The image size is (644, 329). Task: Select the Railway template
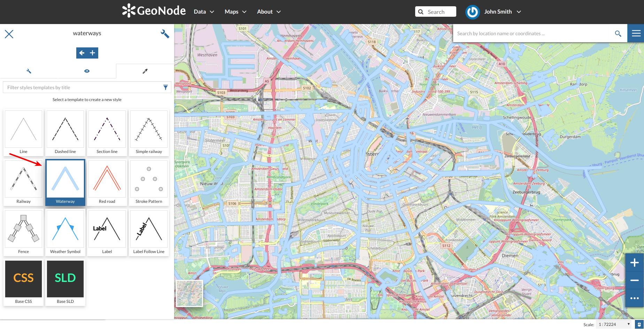[x=23, y=182]
